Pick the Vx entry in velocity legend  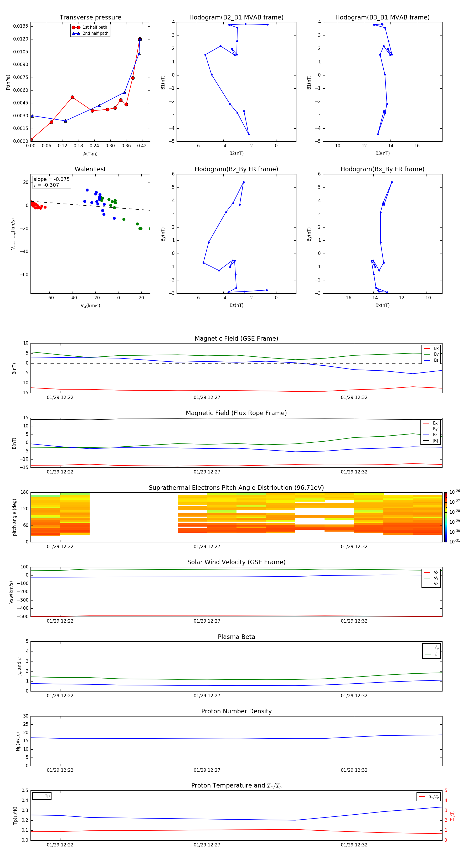coord(431,572)
